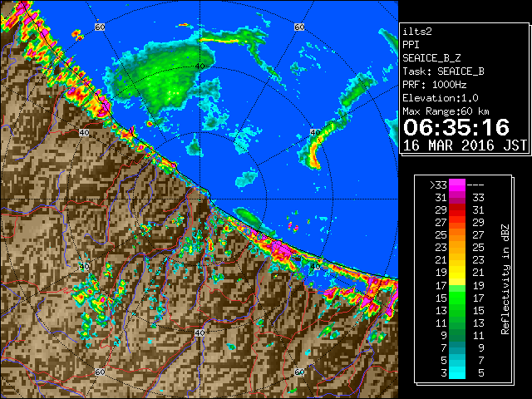Select the "---" entry atop the legend

475,185
